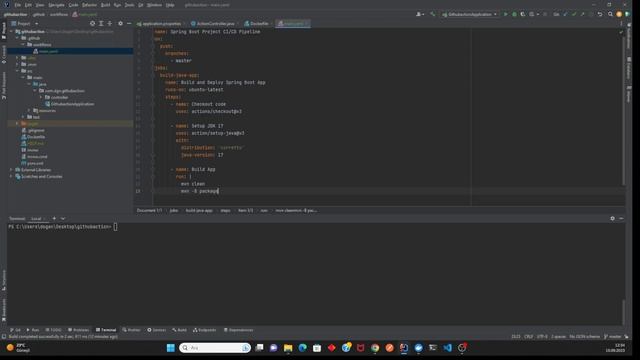Click the Git update project arrow icon
Screen dimensions: 640x360
pos(565,14)
